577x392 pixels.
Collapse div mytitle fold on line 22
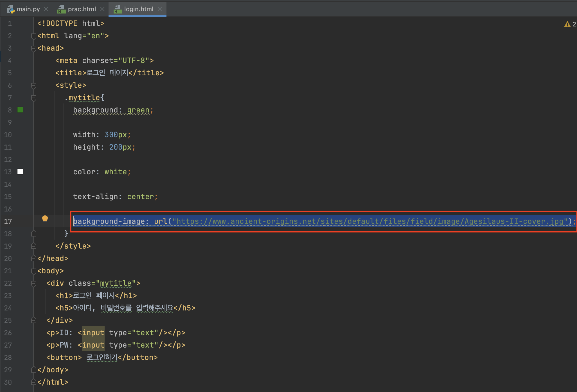coord(33,283)
